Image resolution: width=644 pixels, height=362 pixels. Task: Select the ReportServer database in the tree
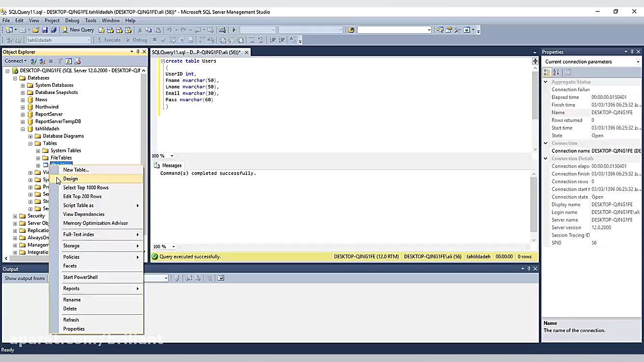pos(49,114)
